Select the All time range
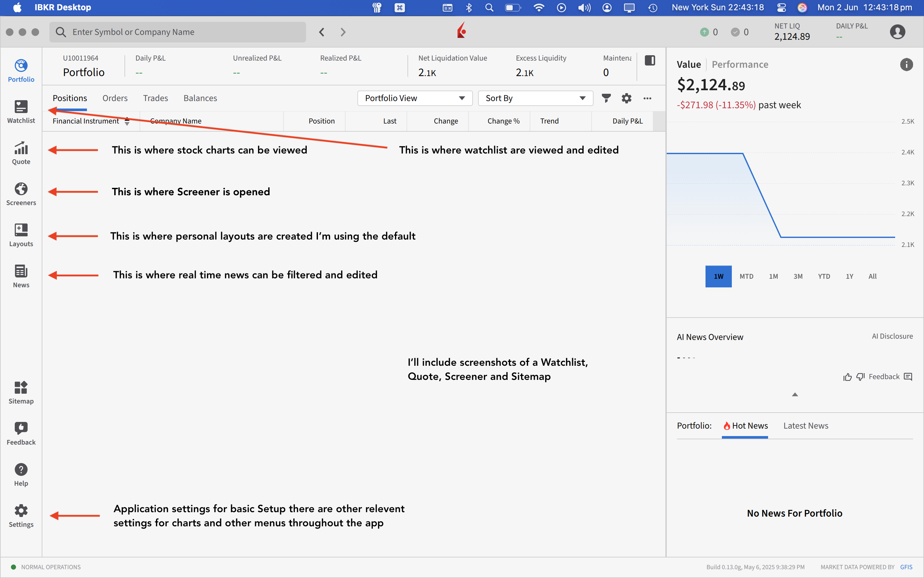This screenshot has height=578, width=924. pyautogui.click(x=872, y=276)
